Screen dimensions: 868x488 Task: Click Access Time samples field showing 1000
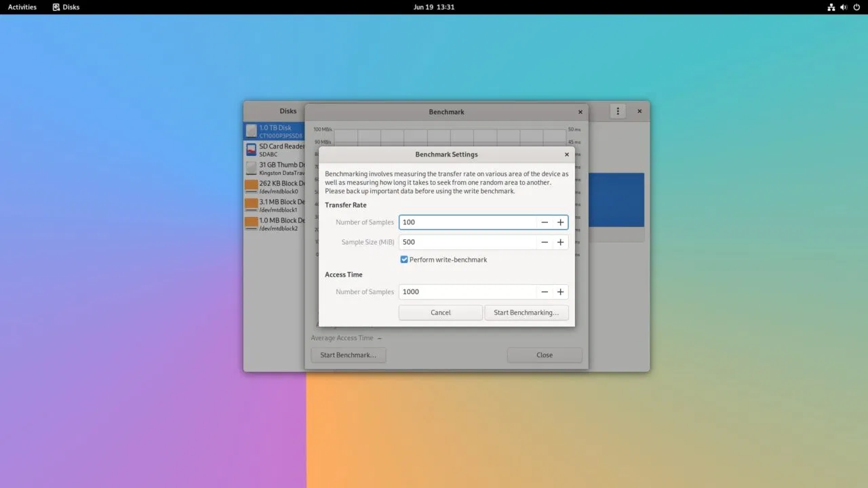467,292
